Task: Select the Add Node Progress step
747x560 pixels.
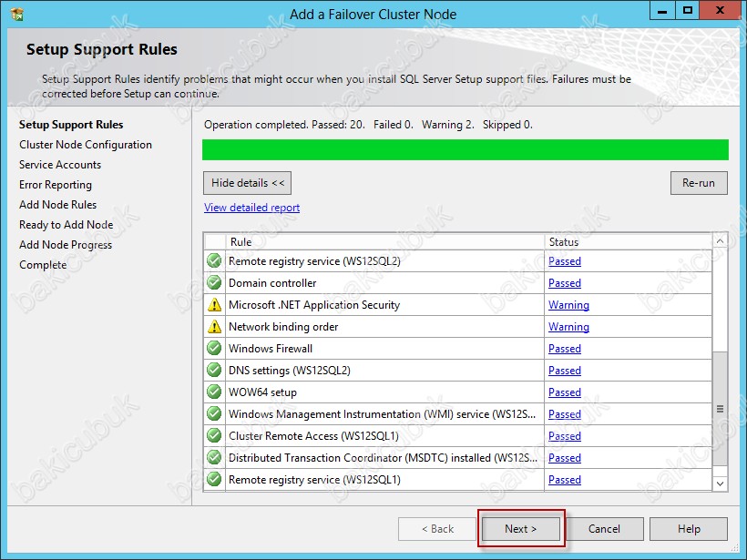Action: click(66, 245)
